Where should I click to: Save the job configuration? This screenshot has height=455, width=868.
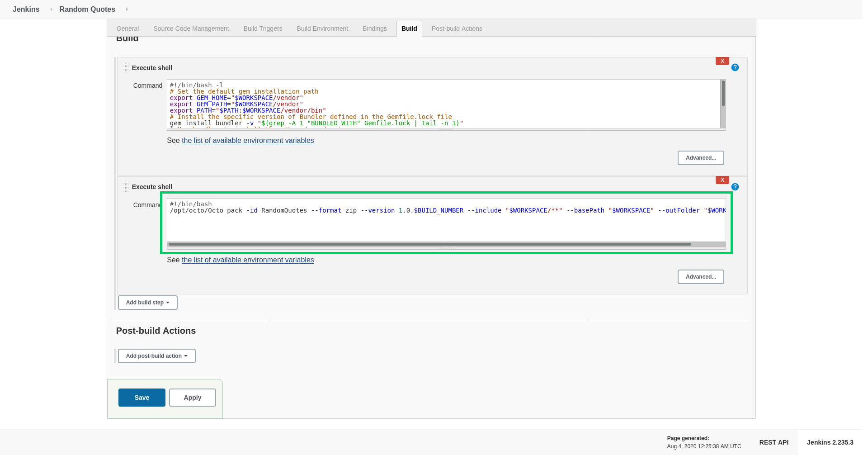coord(142,398)
